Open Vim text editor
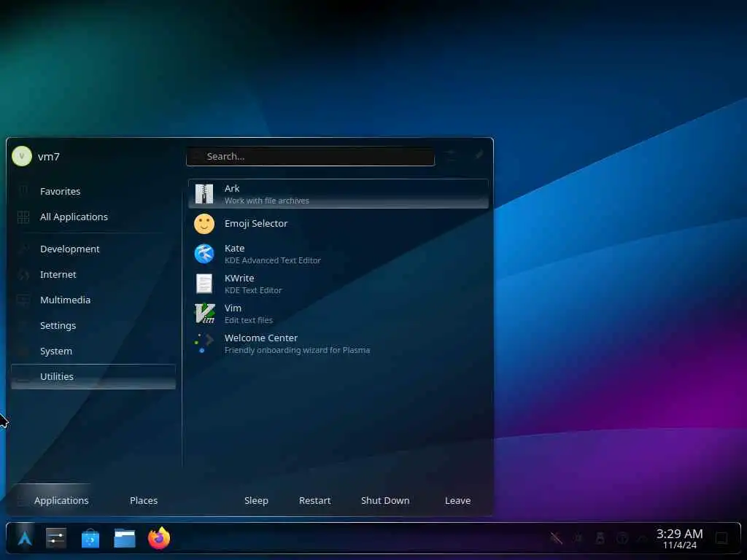The image size is (747, 560). coord(338,314)
